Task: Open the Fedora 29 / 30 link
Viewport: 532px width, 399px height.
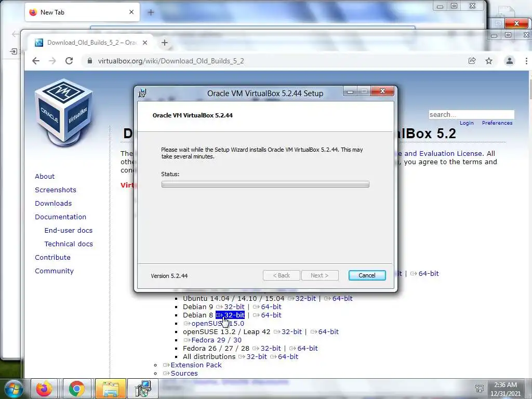Action: coord(212,340)
